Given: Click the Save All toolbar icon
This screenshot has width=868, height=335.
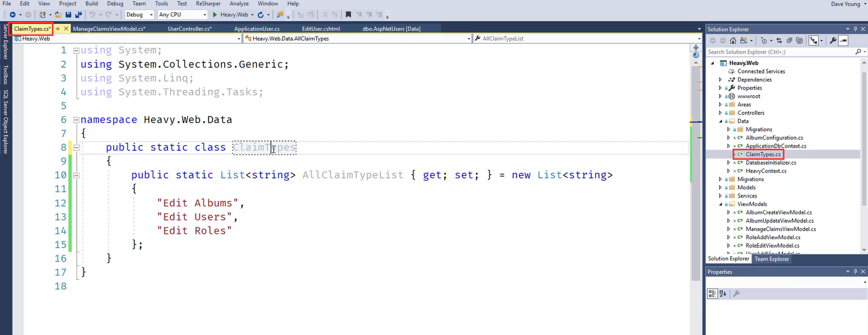Looking at the screenshot, I should 78,15.
